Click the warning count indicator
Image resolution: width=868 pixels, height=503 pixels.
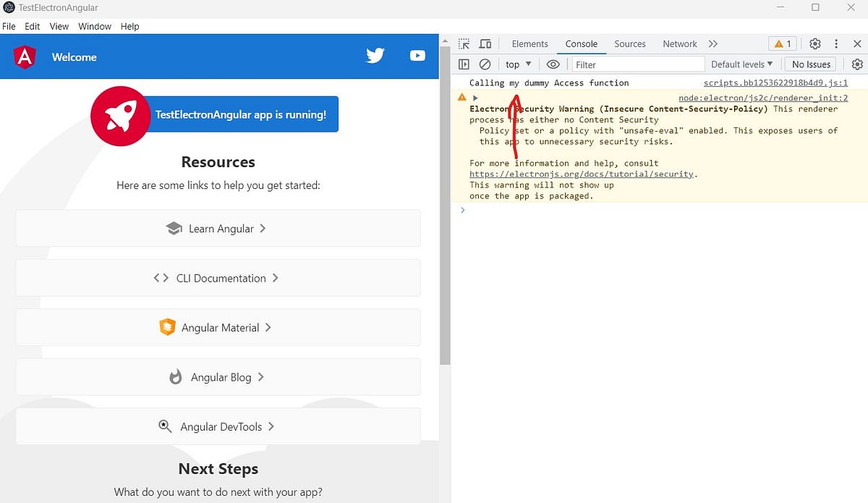[782, 43]
